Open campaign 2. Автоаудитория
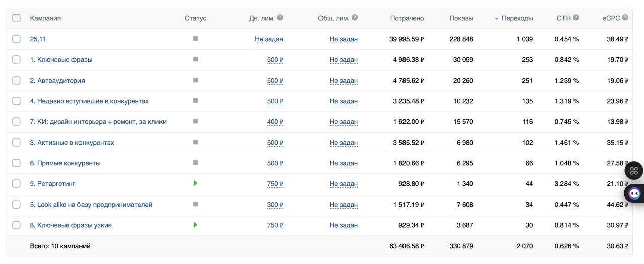The height and width of the screenshot is (264, 644). (57, 80)
